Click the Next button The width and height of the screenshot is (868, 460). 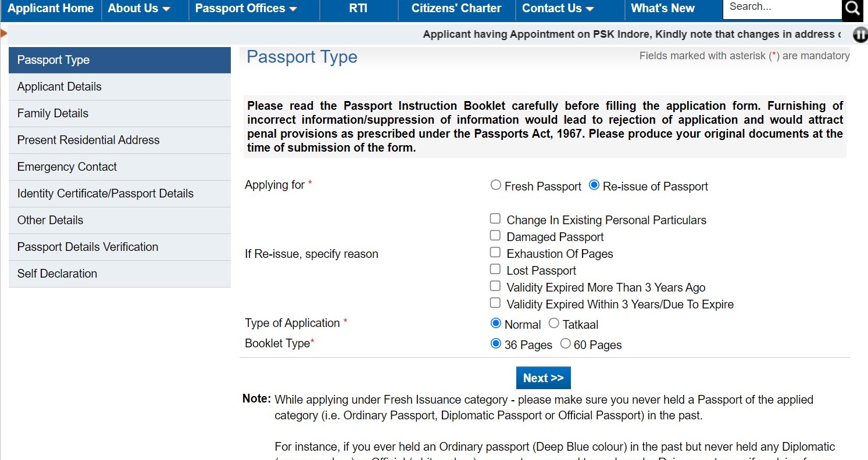(543, 378)
